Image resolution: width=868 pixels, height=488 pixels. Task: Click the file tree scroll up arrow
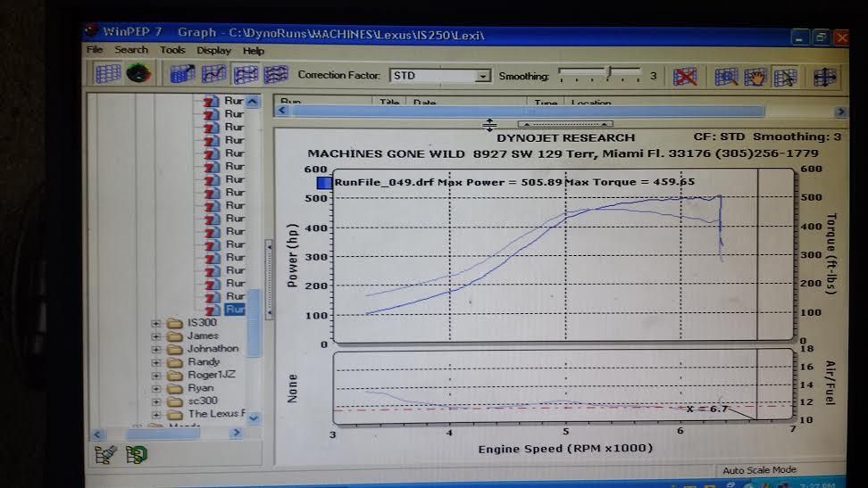click(x=253, y=101)
